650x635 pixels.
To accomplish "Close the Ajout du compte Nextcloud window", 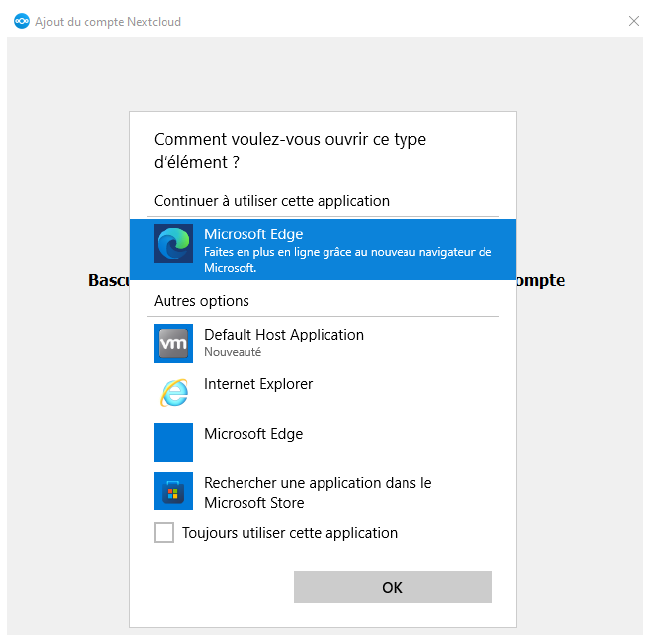I will [x=633, y=22].
